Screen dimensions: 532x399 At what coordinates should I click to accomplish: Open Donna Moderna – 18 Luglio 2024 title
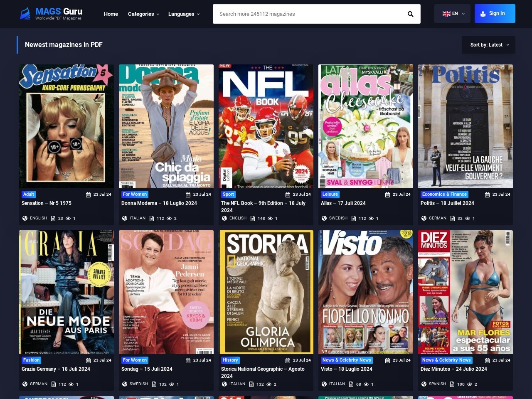pos(159,203)
